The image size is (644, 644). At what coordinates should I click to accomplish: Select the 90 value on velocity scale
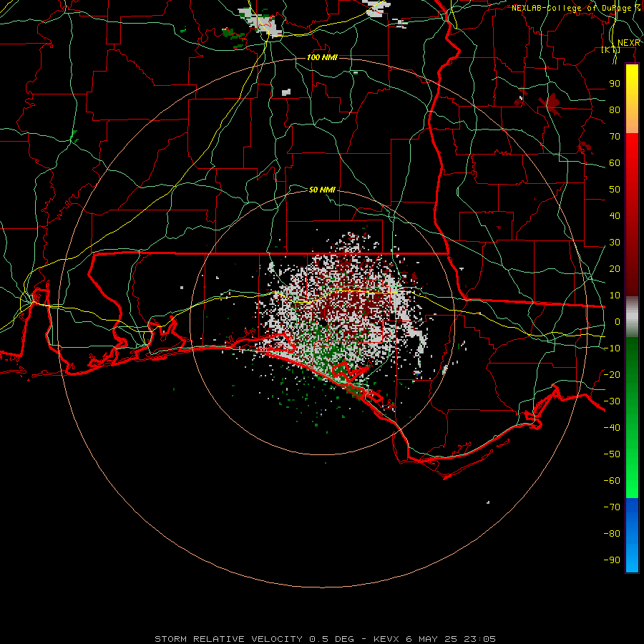pyautogui.click(x=615, y=84)
